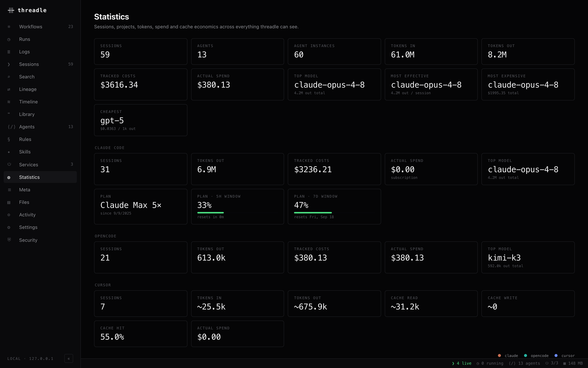Viewport: 588px width, 368px height.
Task: Click '13 agents' in the status bar
Action: (x=524, y=363)
